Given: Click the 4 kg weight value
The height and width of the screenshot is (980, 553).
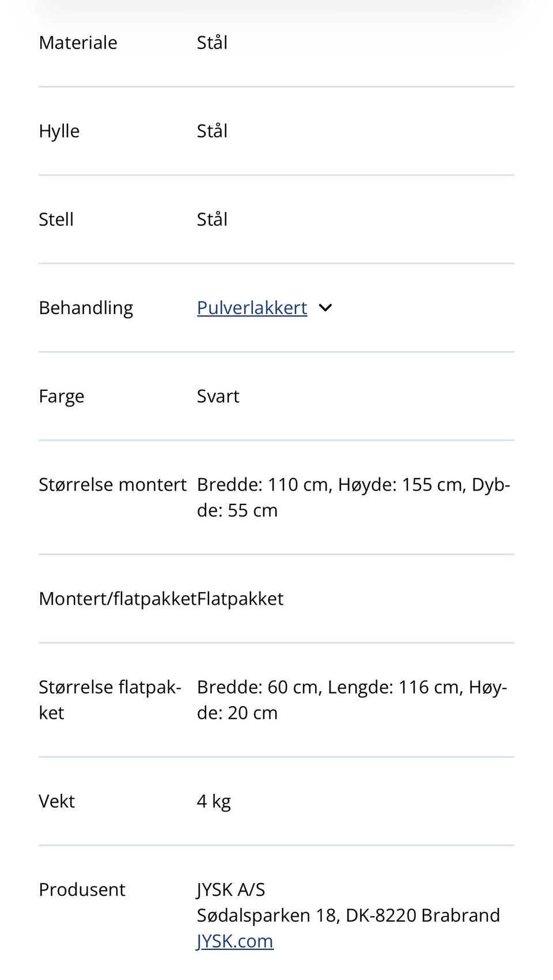Looking at the screenshot, I should pos(214,801).
